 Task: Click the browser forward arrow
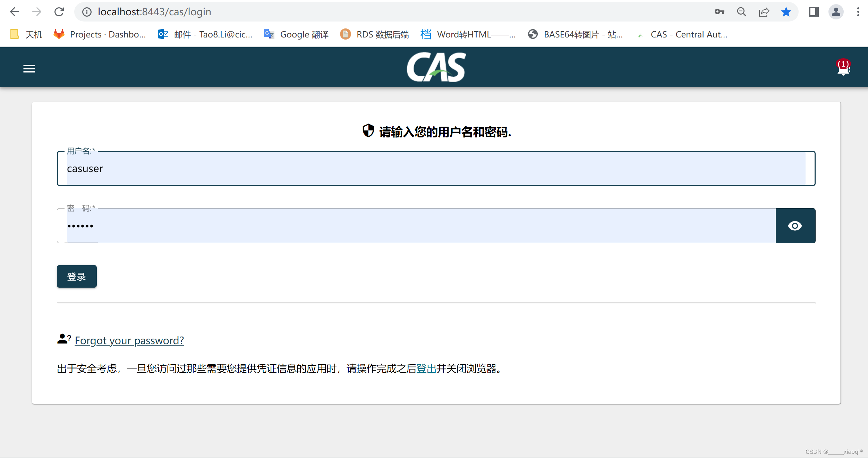(x=37, y=12)
